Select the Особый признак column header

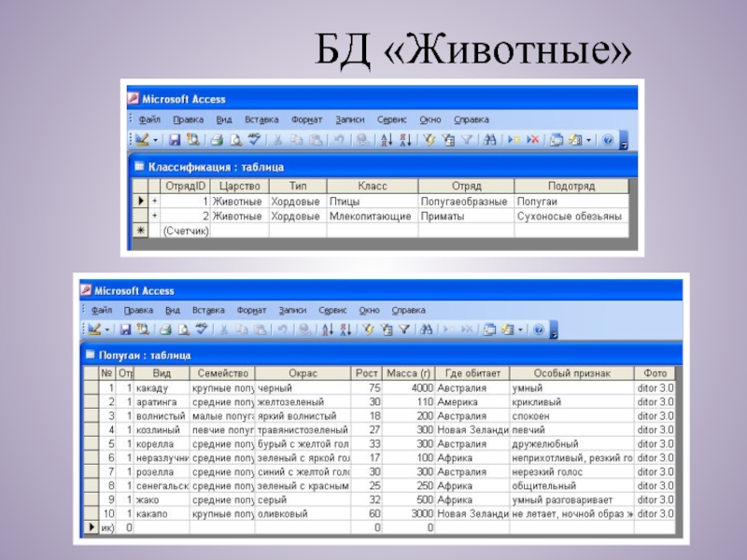(x=572, y=372)
